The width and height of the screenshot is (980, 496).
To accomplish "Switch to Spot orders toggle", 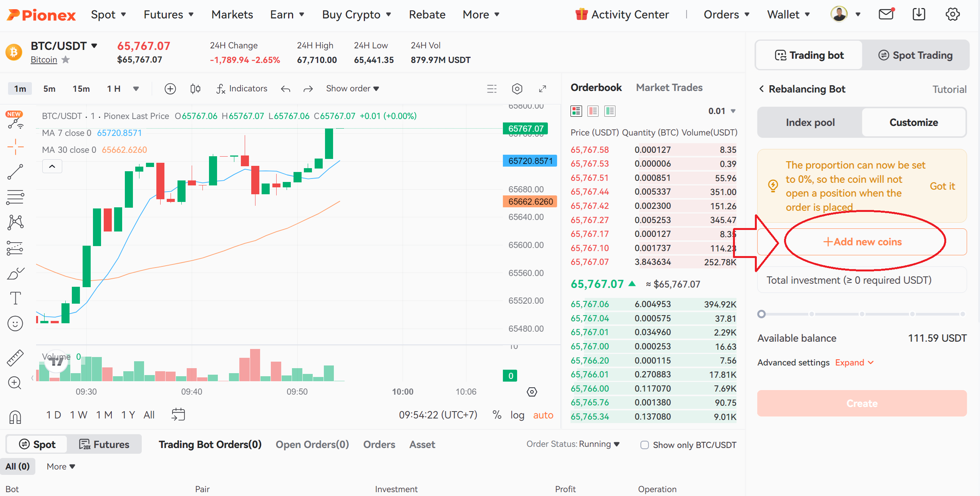I will click(37, 444).
